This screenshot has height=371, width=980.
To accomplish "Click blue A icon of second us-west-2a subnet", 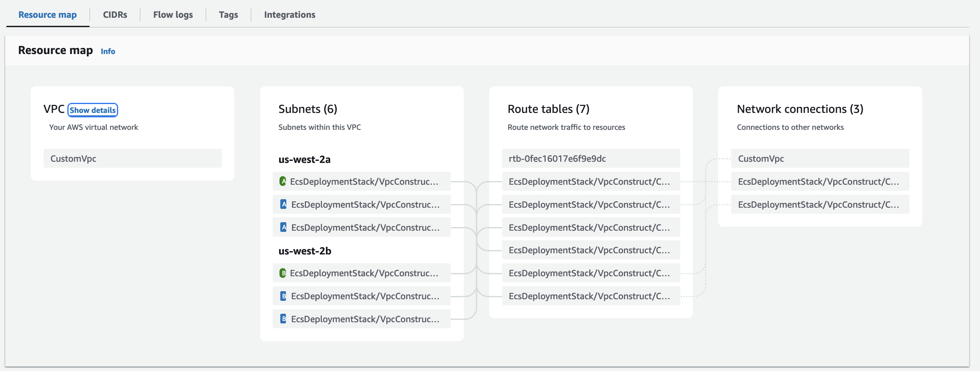I will coord(284,204).
